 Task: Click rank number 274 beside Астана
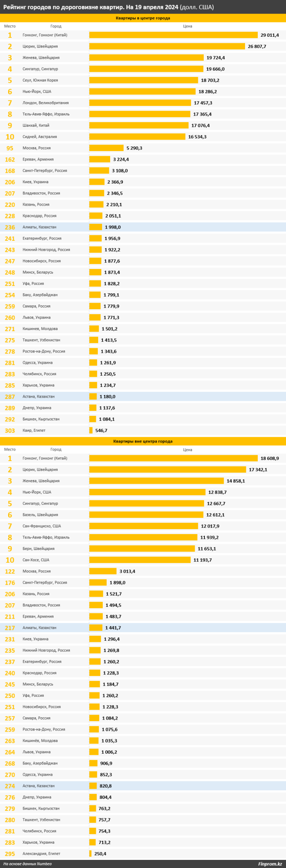coord(10,786)
